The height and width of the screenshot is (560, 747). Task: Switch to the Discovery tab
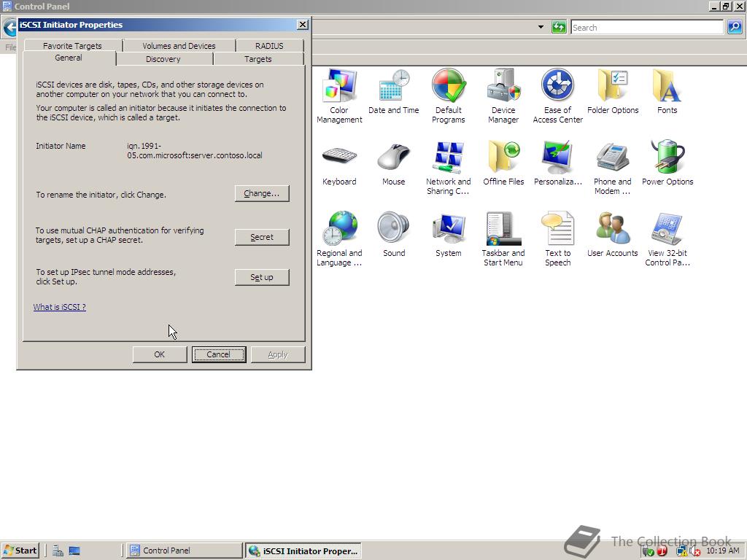(163, 59)
